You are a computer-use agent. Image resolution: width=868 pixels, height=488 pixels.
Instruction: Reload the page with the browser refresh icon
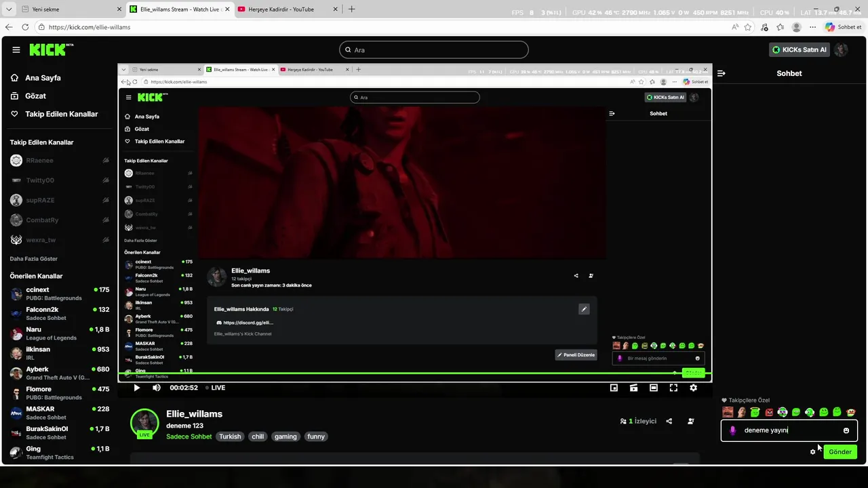(x=25, y=27)
